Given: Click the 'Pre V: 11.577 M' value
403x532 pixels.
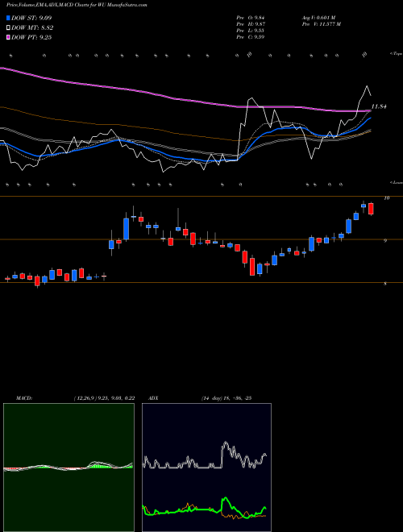Looking at the screenshot, I should [322, 24].
